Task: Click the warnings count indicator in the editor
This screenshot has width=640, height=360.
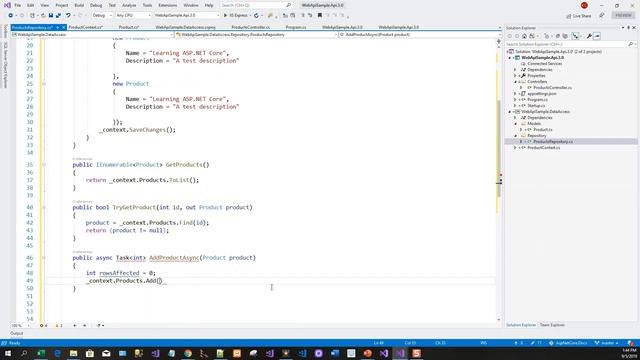Action: 59,326
